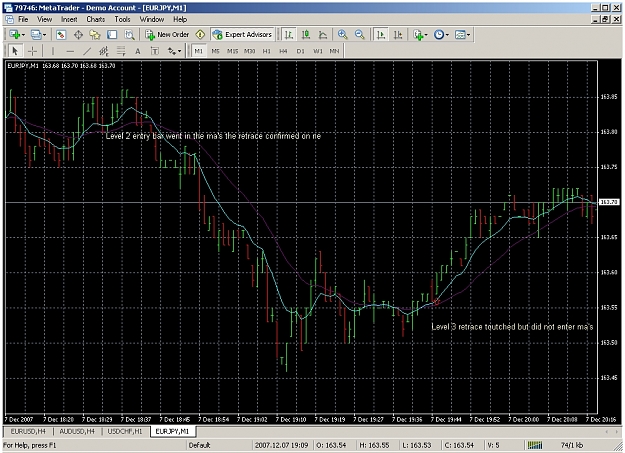Expand the Periods clock dropdown
625x453 pixels.
click(447, 35)
